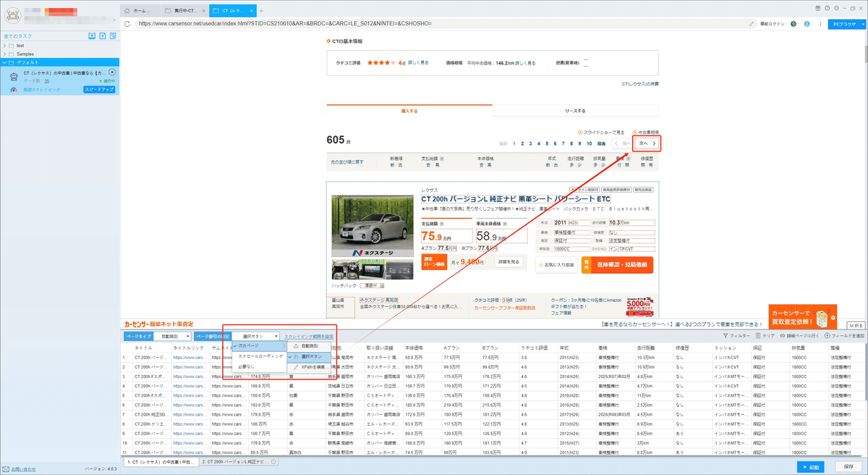868x475 pixels.
Task: Choose スクロールローディング in pagination menu
Action: [x=259, y=356]
